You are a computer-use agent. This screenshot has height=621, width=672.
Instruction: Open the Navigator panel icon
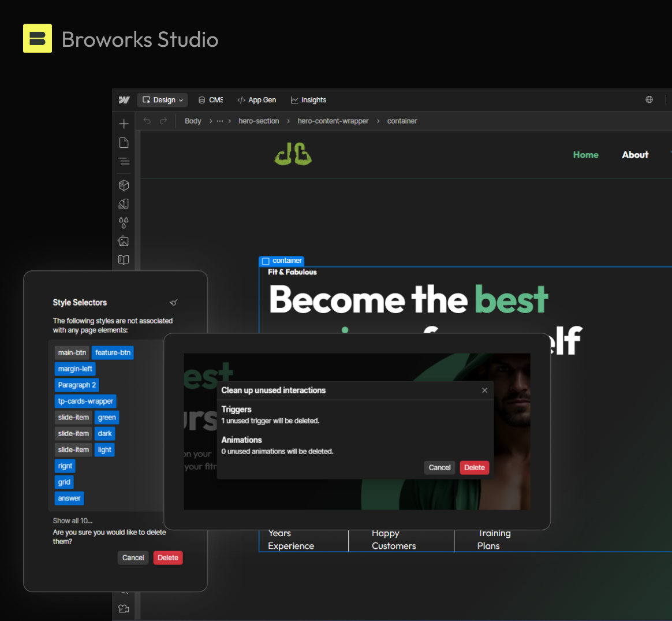(x=124, y=161)
